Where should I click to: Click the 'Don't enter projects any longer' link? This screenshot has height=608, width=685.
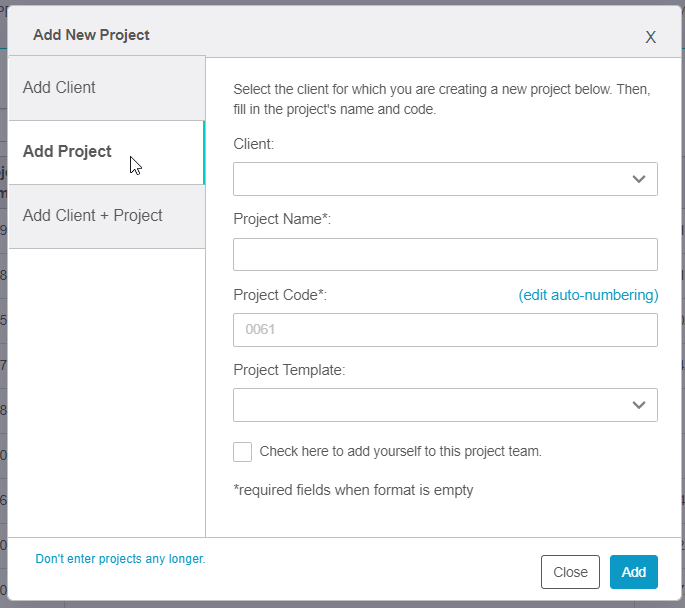pos(120,559)
